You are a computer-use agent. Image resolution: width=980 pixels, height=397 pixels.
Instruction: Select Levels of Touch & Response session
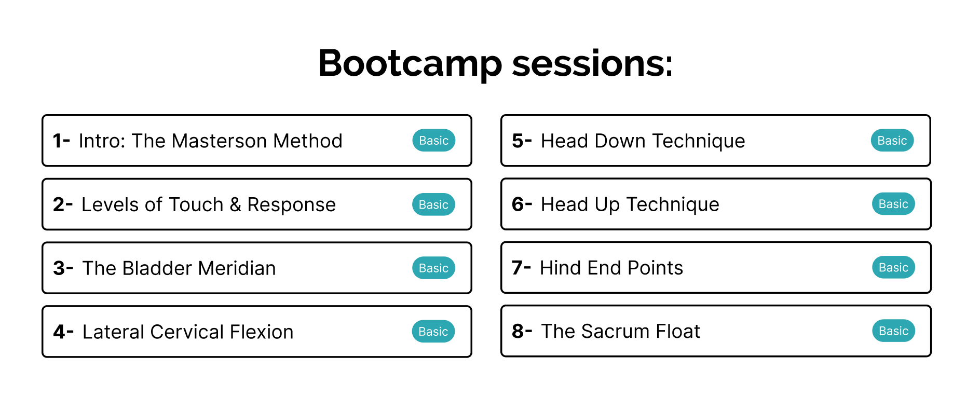(208, 204)
